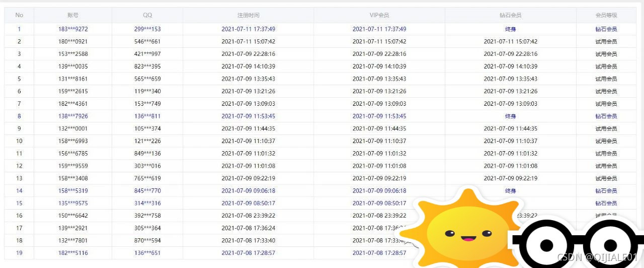
Task: Click the 试用会员 level in row 2
Action: [x=606, y=41]
